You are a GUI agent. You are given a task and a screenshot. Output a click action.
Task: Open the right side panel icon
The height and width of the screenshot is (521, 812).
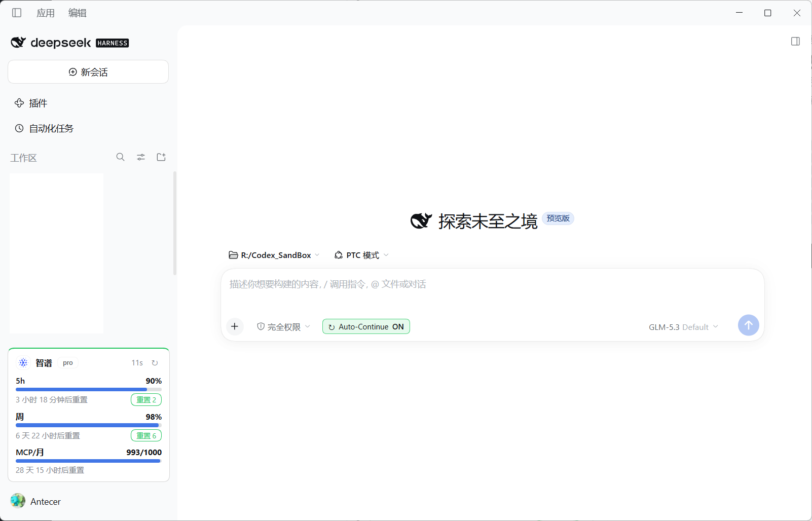point(795,41)
